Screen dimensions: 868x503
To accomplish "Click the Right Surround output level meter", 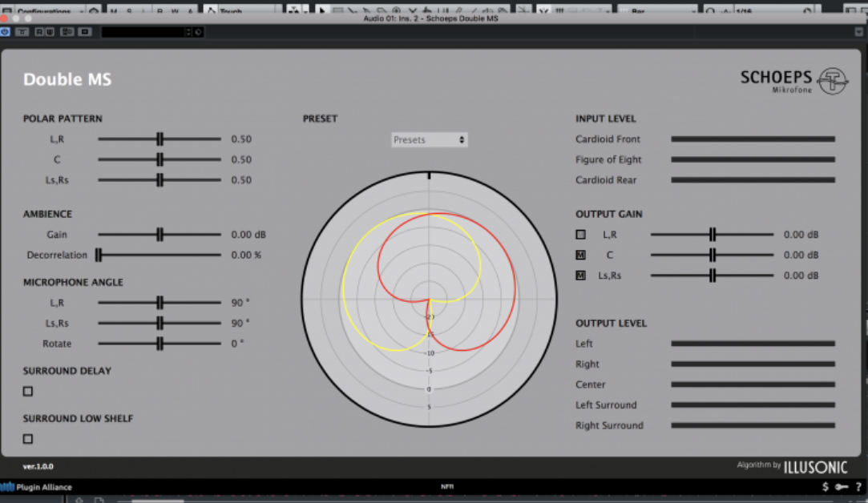I will pyautogui.click(x=753, y=425).
